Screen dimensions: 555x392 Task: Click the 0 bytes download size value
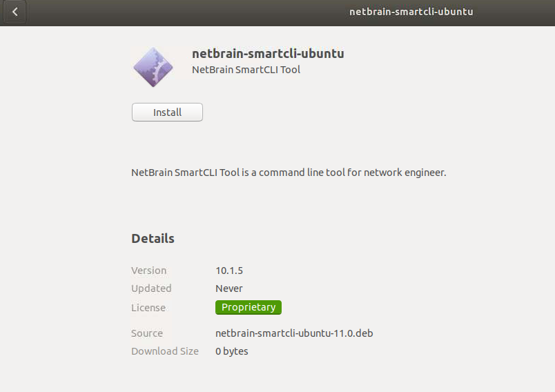232,351
